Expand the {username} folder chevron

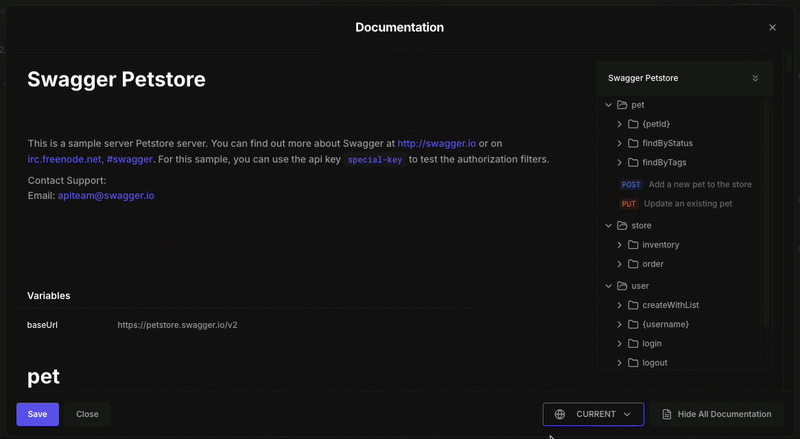[x=619, y=324]
